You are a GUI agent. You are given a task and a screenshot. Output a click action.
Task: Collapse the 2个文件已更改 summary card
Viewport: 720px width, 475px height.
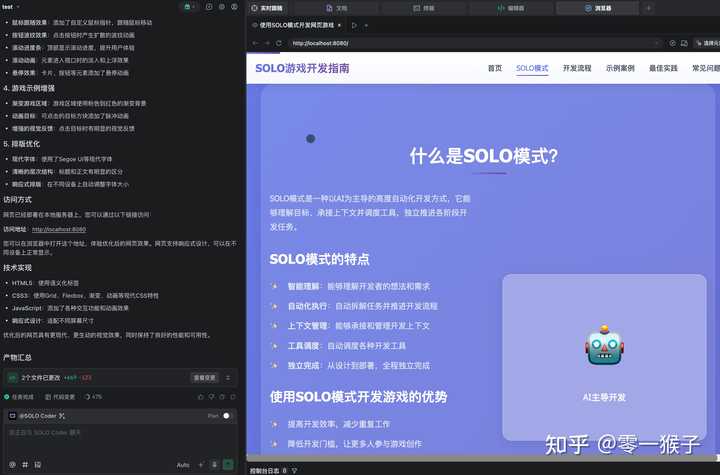228,378
